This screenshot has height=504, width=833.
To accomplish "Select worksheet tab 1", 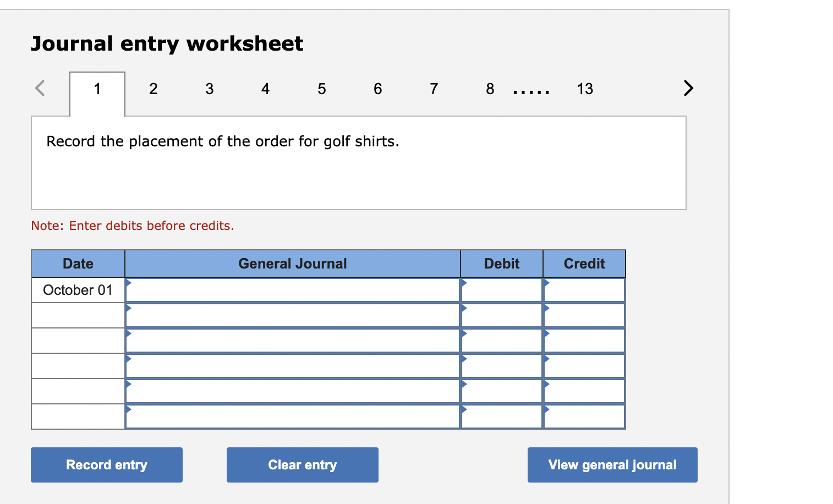I will [x=97, y=89].
